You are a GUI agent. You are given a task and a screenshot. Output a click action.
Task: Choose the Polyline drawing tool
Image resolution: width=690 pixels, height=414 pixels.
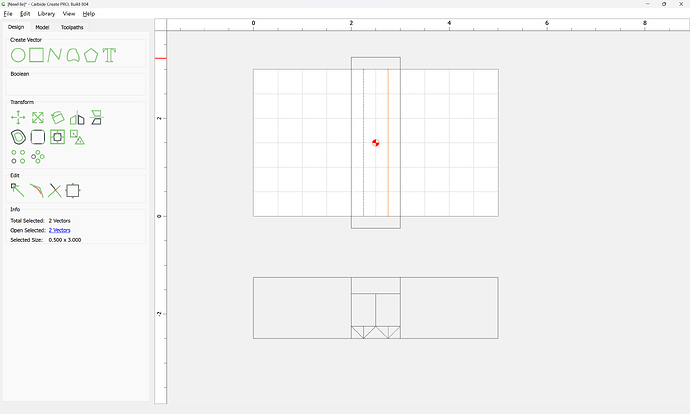(54, 55)
